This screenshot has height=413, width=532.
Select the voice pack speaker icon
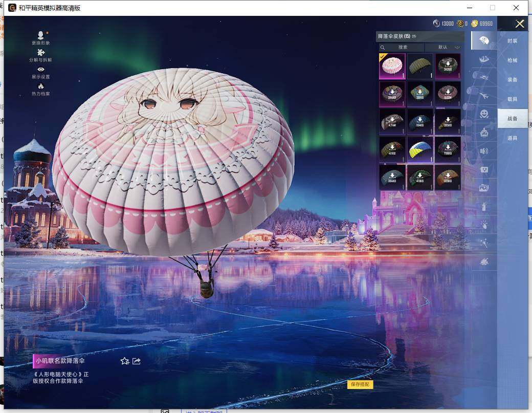coord(484,150)
